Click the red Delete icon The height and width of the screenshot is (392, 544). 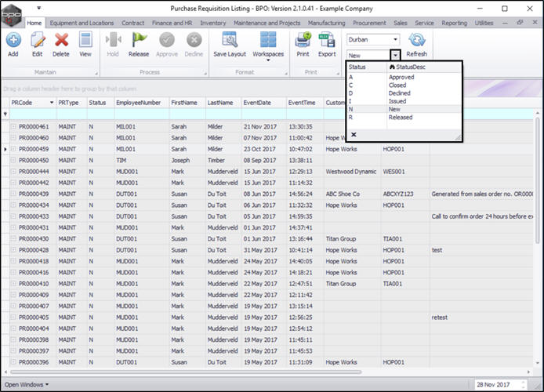click(x=61, y=40)
